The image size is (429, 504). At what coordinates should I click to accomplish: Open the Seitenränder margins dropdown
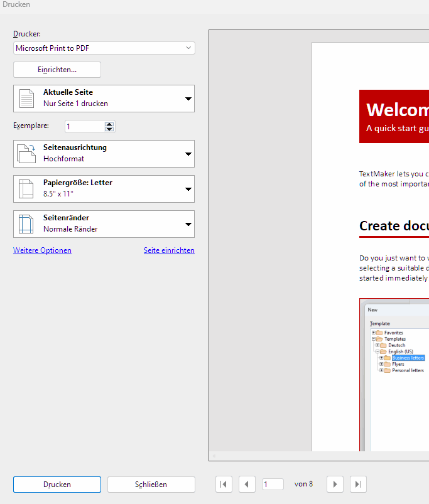click(x=104, y=224)
